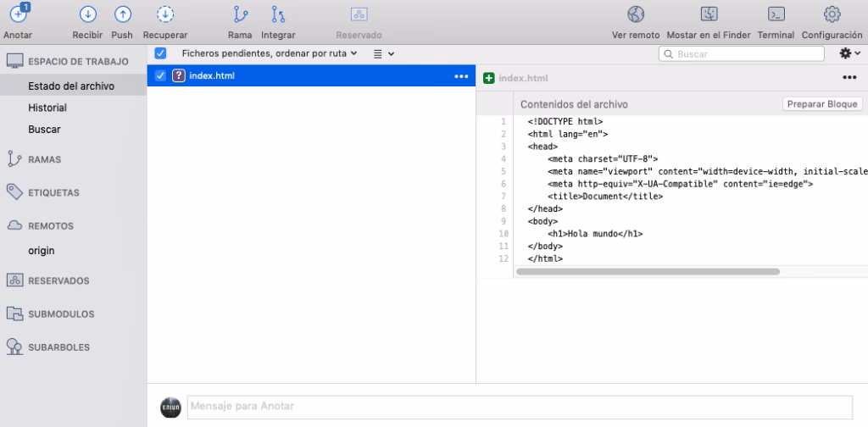
Task: Click the green plus icon beside index.html
Action: click(489, 78)
